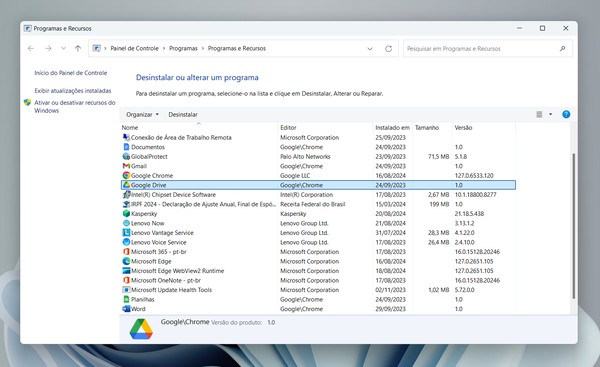The height and width of the screenshot is (367, 600).
Task: Go up one folder level arrow
Action: (78, 49)
